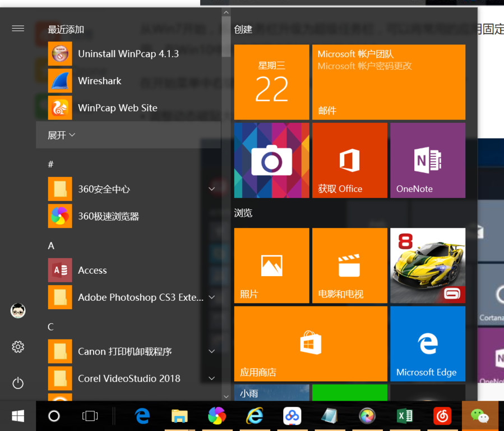Click the app list scrollbar down arrow
Image resolution: width=504 pixels, height=431 pixels.
click(x=226, y=397)
